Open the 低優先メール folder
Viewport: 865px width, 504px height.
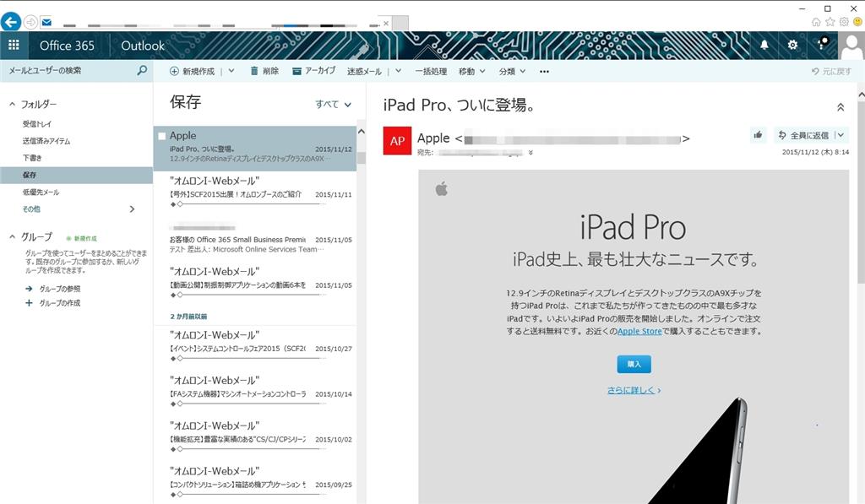coord(41,192)
